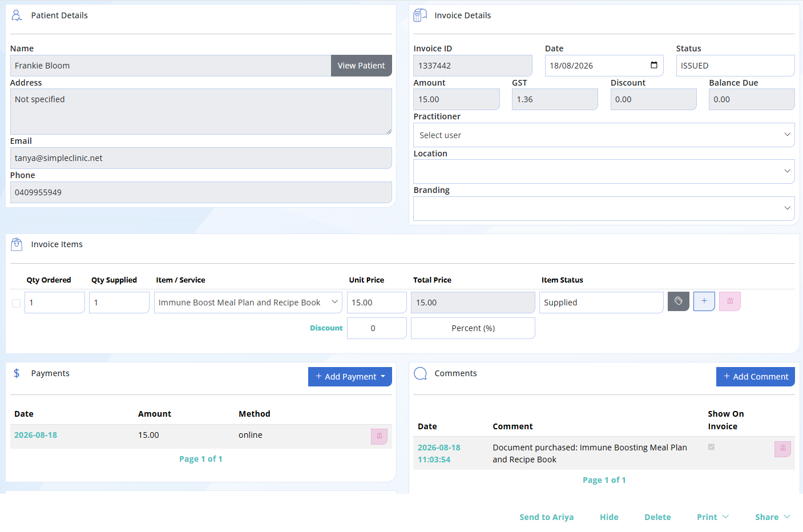Click the Qty Supplied input field
803x532 pixels.
pos(119,303)
